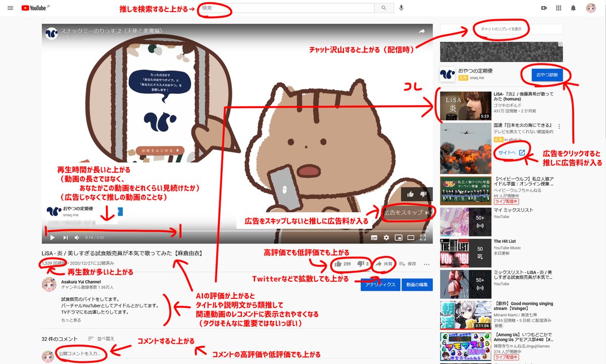Seek on the video progress bar
Viewport: 606px width, 364px height.
[237, 230]
